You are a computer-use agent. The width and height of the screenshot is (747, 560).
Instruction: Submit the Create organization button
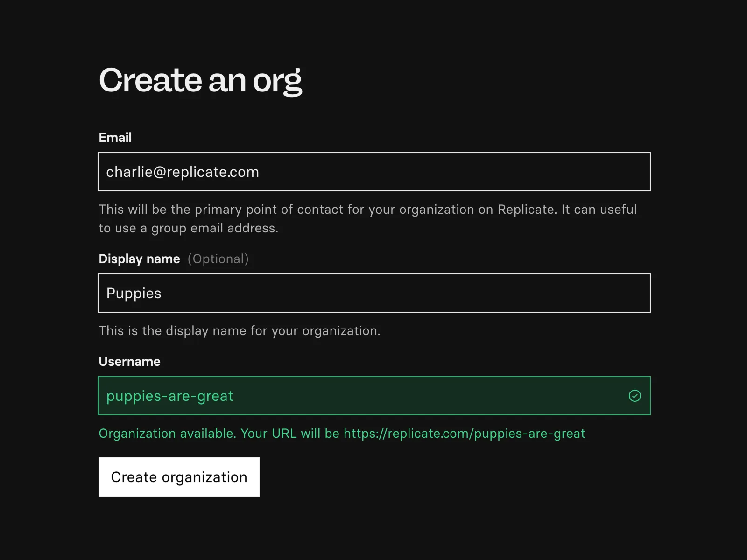[x=179, y=477]
